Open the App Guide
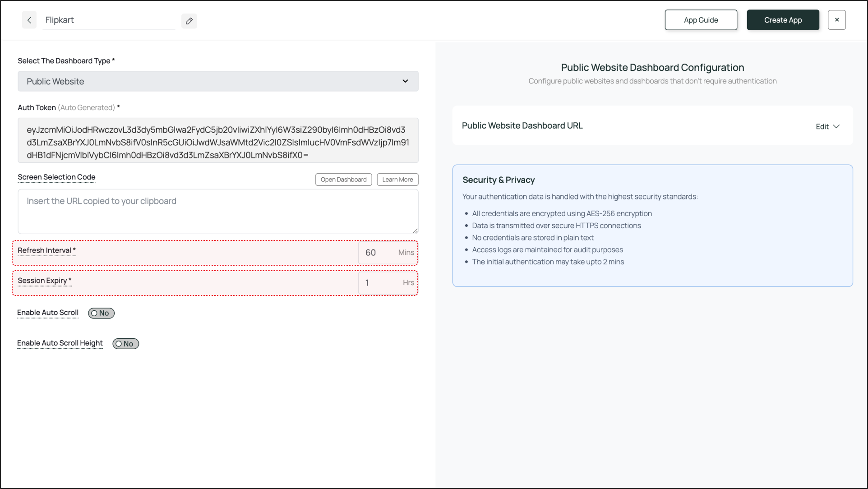This screenshot has height=489, width=868. (701, 20)
